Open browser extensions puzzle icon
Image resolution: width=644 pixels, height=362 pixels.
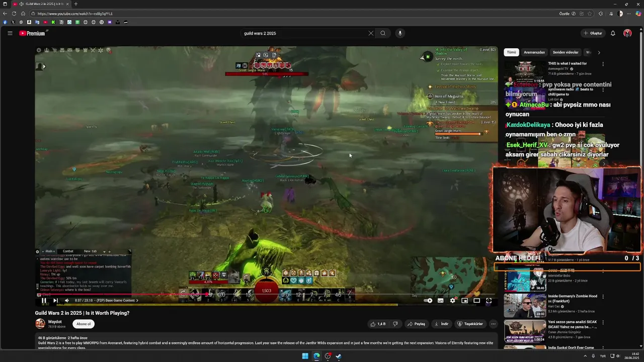pyautogui.click(x=601, y=14)
